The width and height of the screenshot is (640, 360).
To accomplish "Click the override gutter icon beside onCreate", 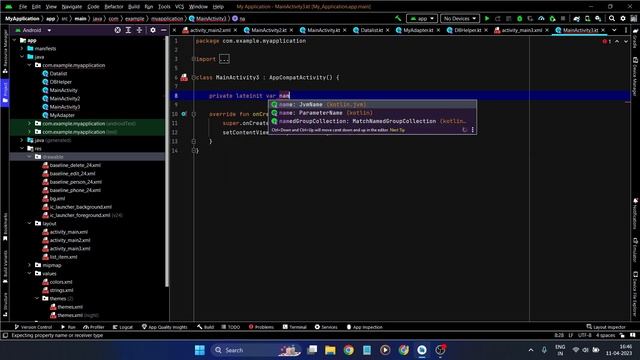I will 184,114.
